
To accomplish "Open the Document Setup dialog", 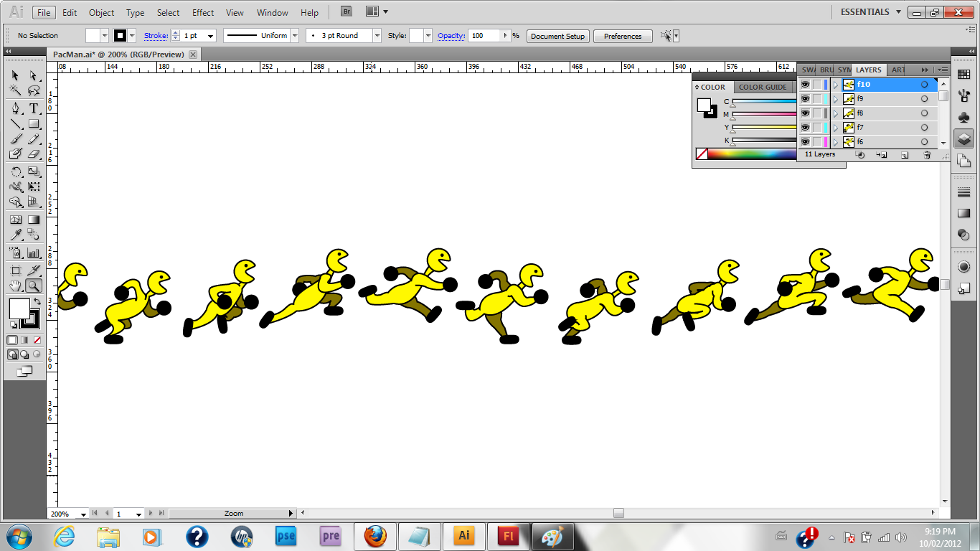I will click(558, 36).
